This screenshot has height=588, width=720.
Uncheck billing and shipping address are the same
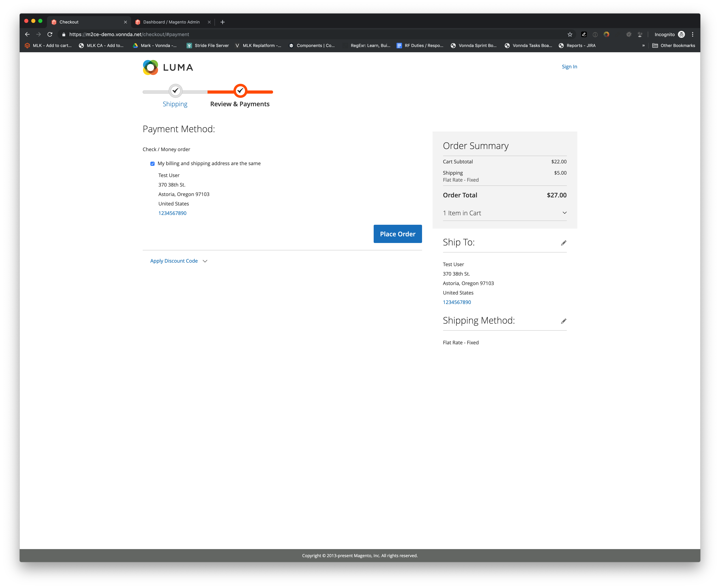coord(152,164)
